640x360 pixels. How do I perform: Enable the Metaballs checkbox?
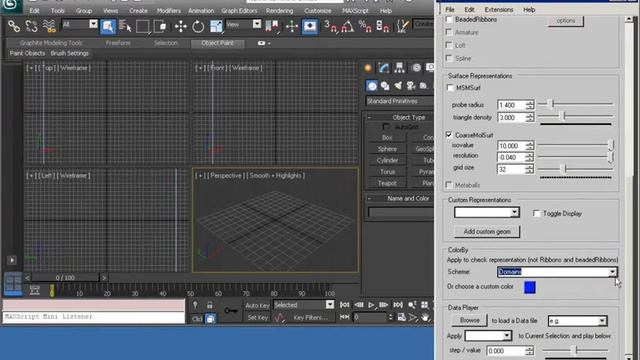pyautogui.click(x=449, y=185)
